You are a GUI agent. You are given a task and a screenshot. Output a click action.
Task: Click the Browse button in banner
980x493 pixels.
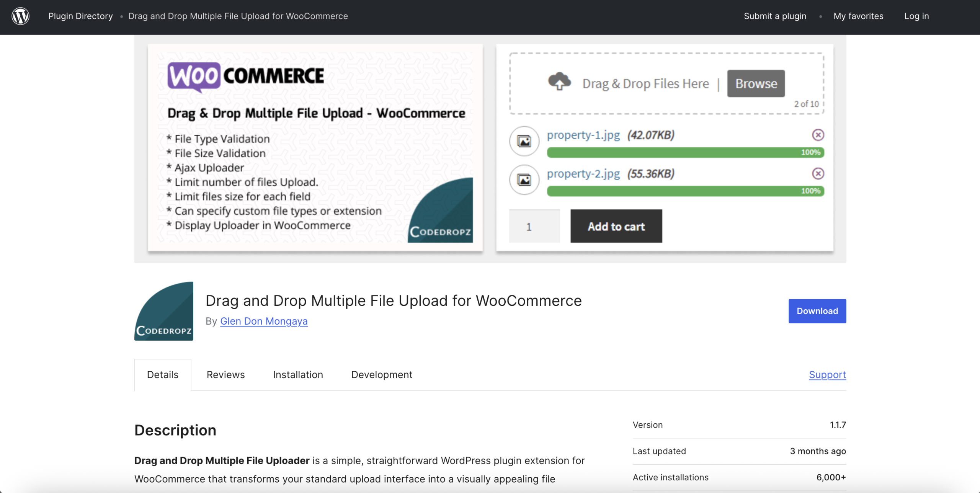pyautogui.click(x=756, y=83)
